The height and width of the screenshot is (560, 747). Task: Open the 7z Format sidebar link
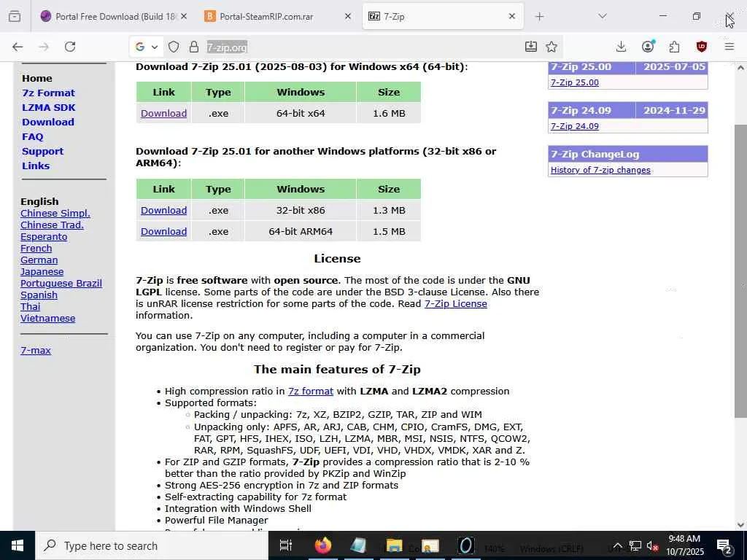(x=49, y=93)
